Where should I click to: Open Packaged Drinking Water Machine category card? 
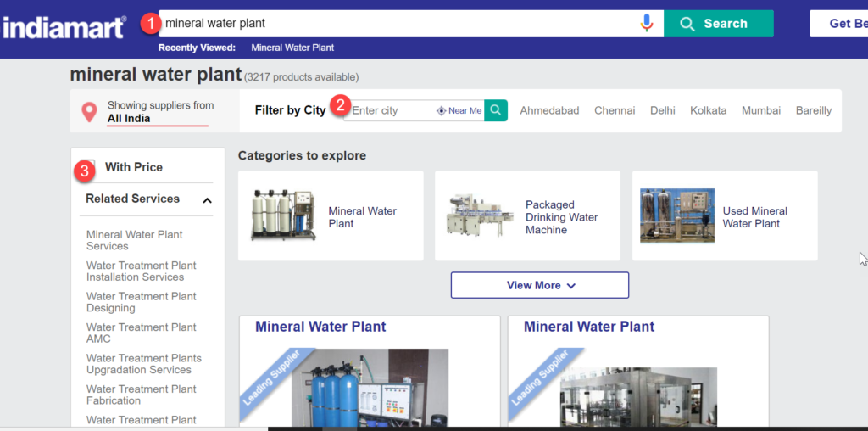coord(527,215)
